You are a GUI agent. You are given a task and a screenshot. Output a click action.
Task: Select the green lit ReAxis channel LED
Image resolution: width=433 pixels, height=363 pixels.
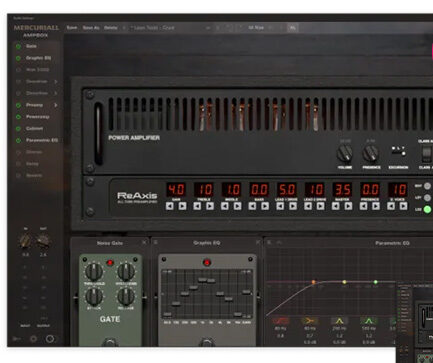coord(427,210)
